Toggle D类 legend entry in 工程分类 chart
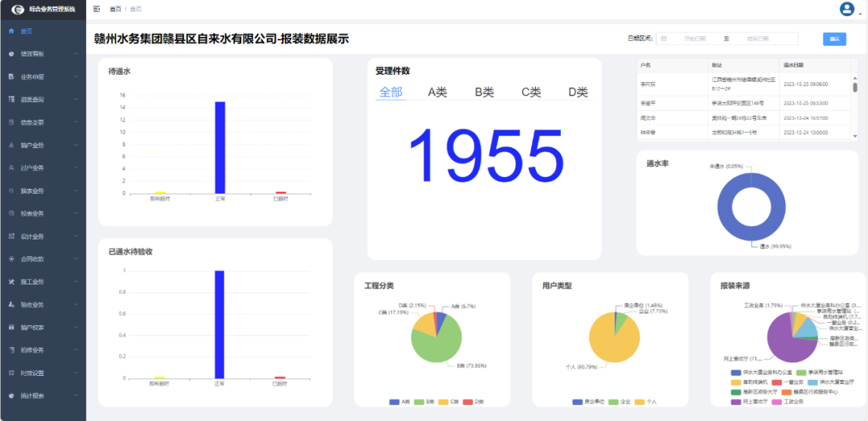 click(473, 402)
